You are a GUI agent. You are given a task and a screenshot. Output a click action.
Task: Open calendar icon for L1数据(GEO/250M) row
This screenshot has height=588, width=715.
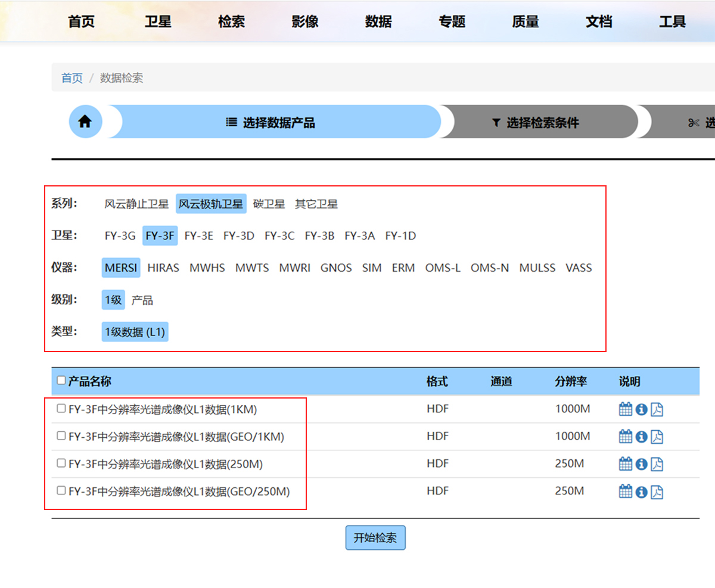pyautogui.click(x=625, y=491)
